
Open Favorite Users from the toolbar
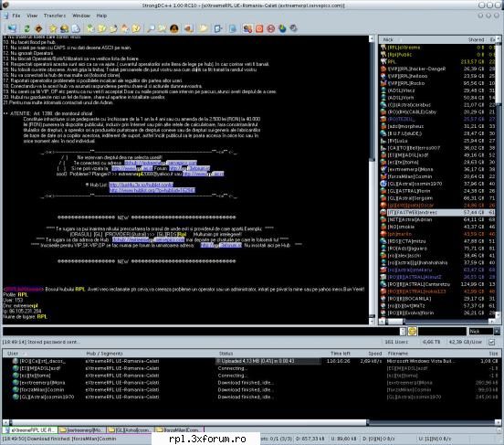(64, 28)
